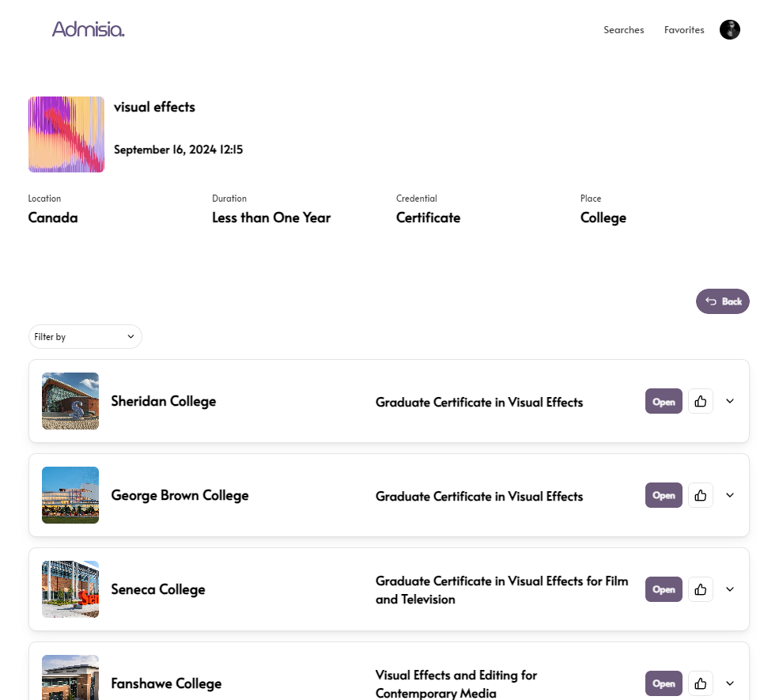Click the Back button
The height and width of the screenshot is (700, 779).
point(722,301)
